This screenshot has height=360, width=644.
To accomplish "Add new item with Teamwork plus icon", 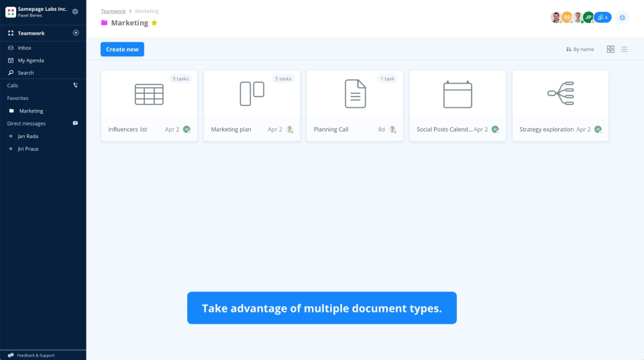I will click(x=76, y=33).
